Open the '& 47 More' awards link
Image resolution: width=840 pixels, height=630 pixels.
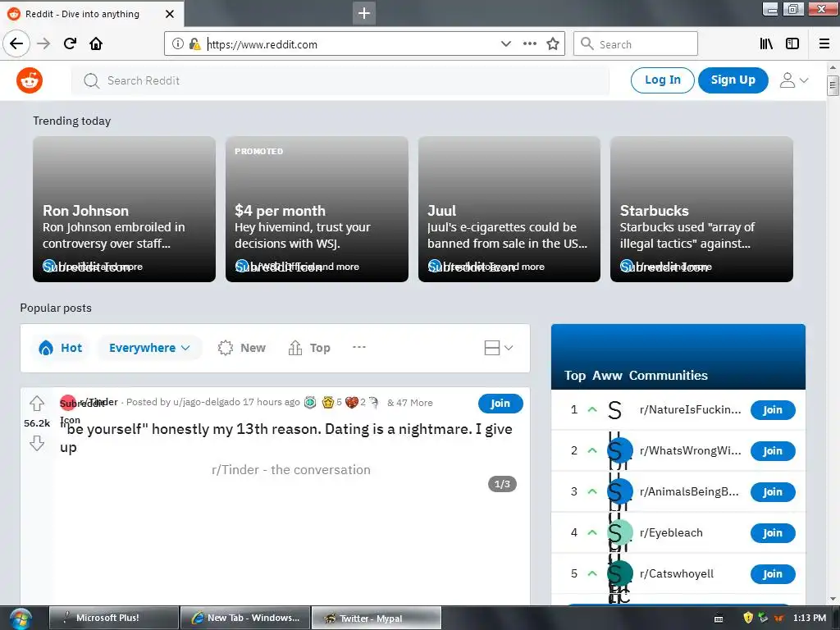(410, 403)
